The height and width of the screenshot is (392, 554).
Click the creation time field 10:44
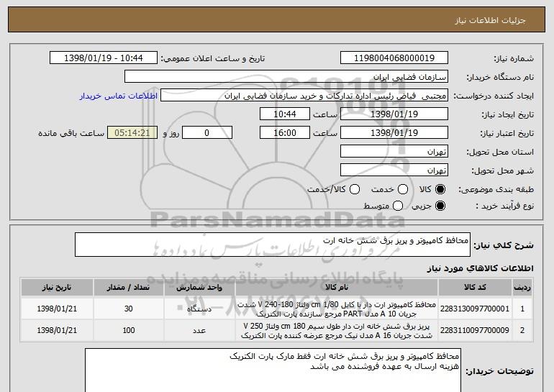pyautogui.click(x=285, y=114)
